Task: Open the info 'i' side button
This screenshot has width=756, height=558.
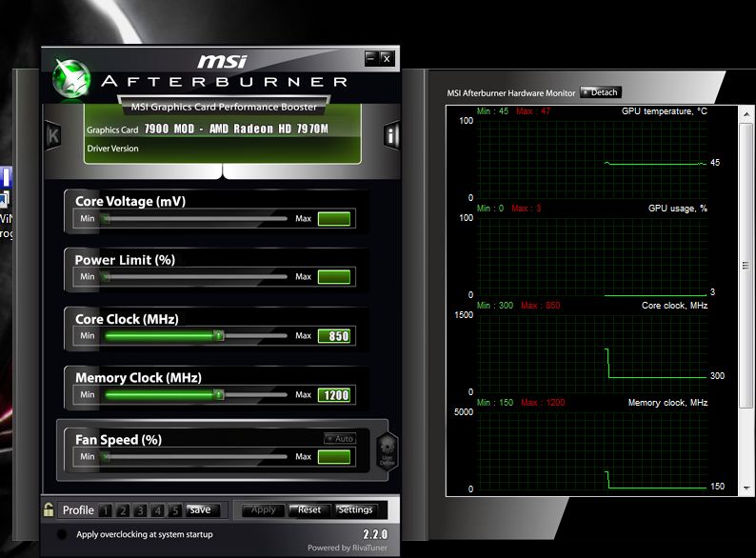Action: click(x=391, y=135)
